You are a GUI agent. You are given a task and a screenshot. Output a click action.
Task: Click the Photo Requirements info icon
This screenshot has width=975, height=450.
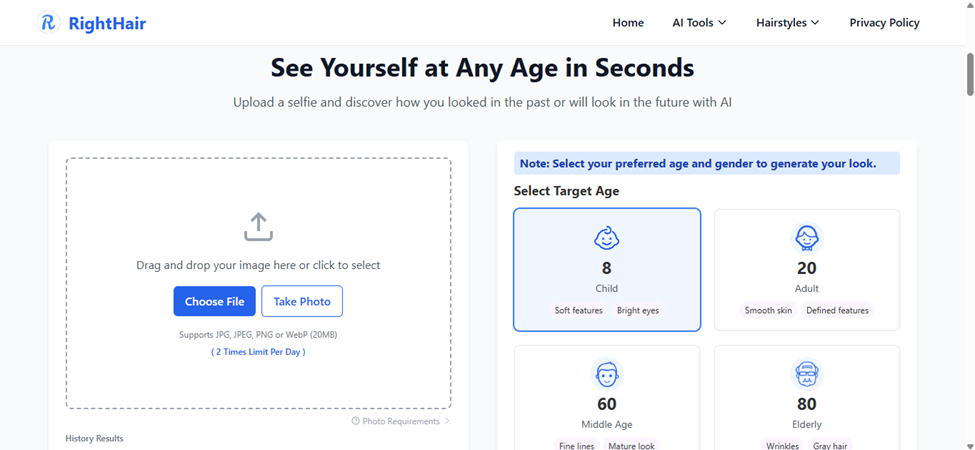point(356,421)
